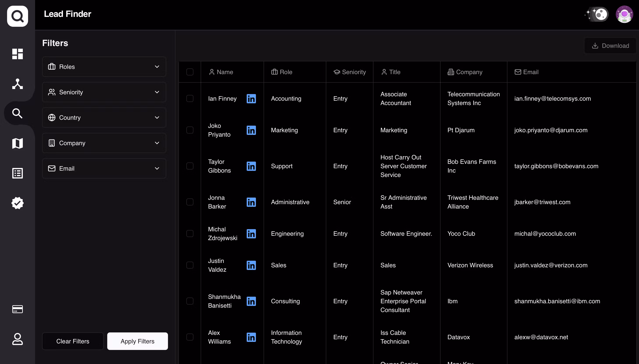639x364 pixels.
Task: Open the map icon in sidebar
Action: tap(18, 143)
